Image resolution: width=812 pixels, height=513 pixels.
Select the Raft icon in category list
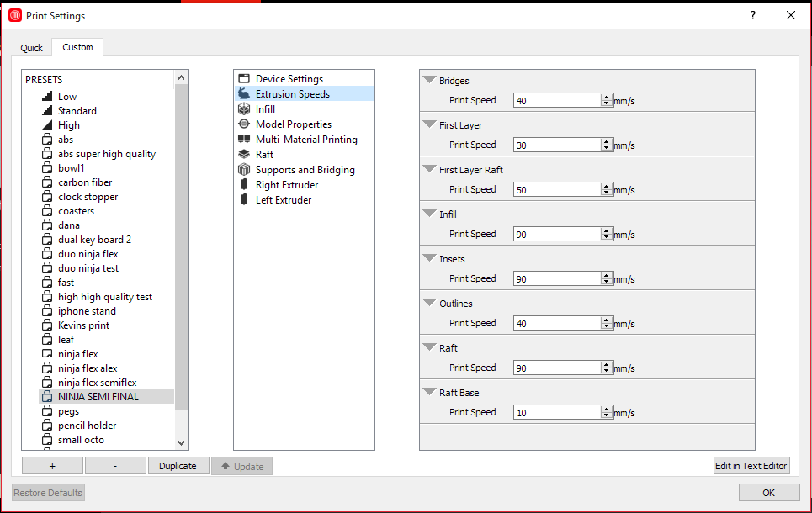(x=244, y=155)
